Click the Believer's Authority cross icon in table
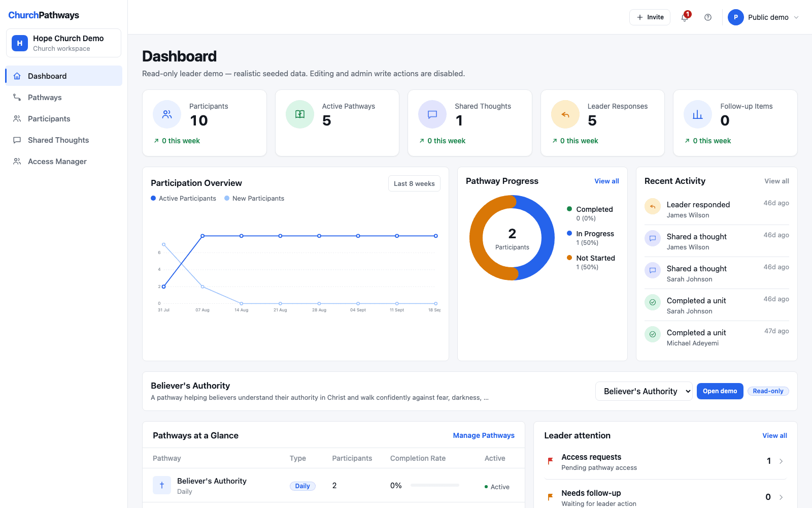This screenshot has height=508, width=812. 162,485
